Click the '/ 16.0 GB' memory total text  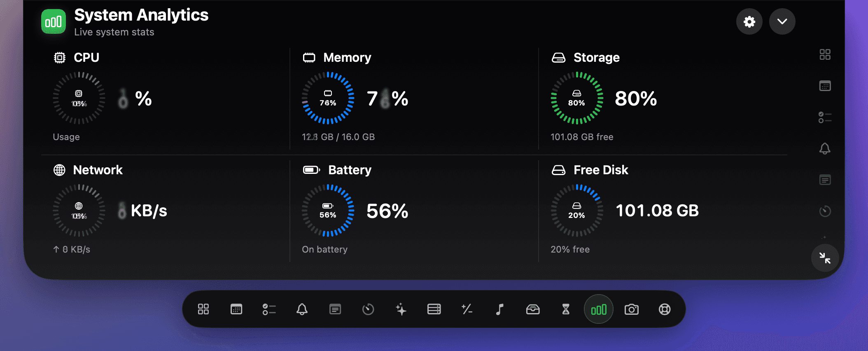[x=355, y=137]
